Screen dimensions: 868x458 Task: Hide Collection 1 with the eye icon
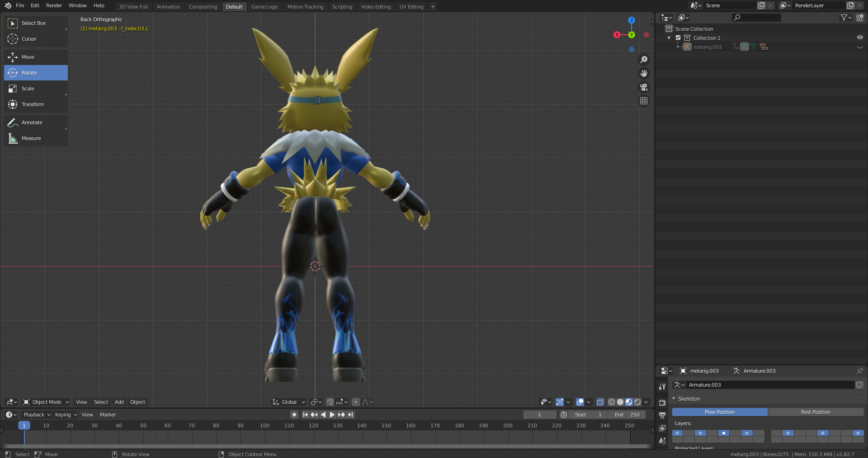click(860, 37)
